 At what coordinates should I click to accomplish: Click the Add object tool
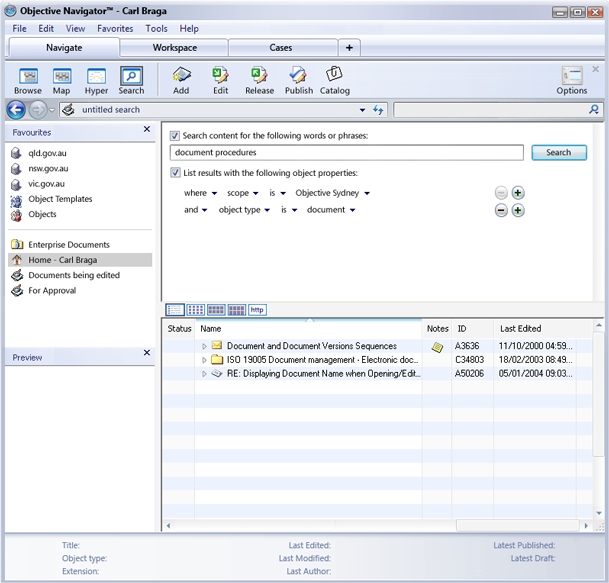[181, 81]
